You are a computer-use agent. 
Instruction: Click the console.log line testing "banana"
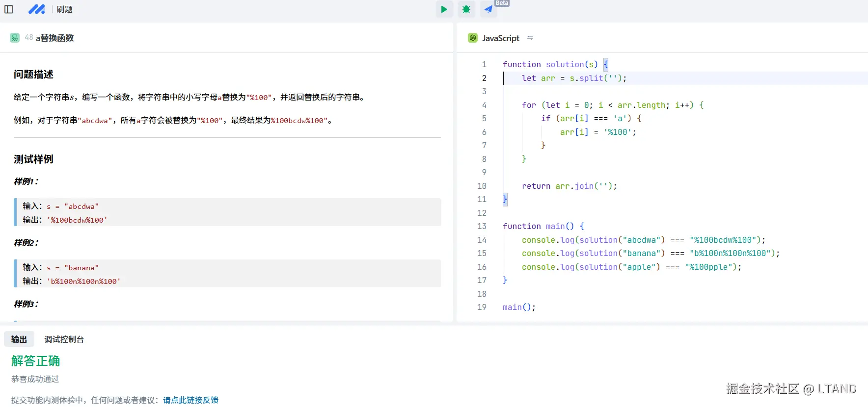[651, 253]
